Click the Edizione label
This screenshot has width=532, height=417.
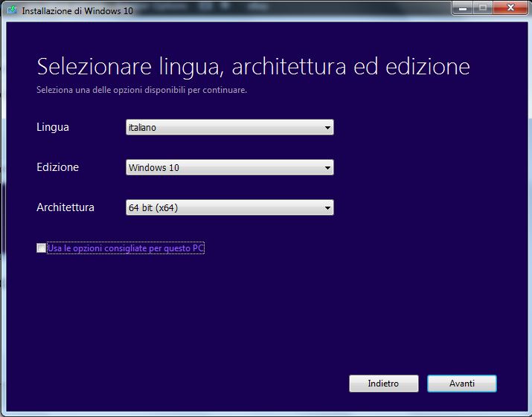coord(58,167)
